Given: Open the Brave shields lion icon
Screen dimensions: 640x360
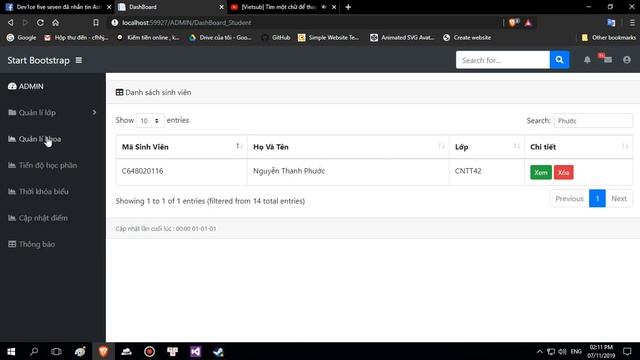Looking at the screenshot, I should coord(513,22).
